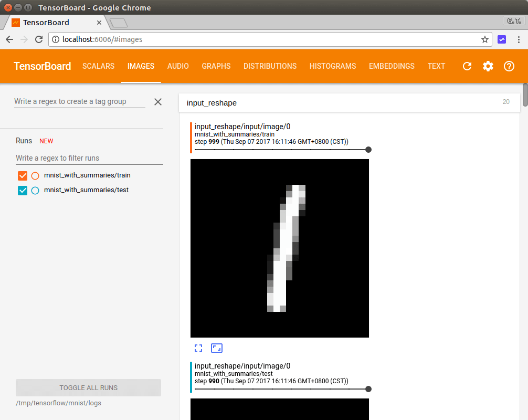
Task: Expand the train image to full size
Action: coord(198,348)
